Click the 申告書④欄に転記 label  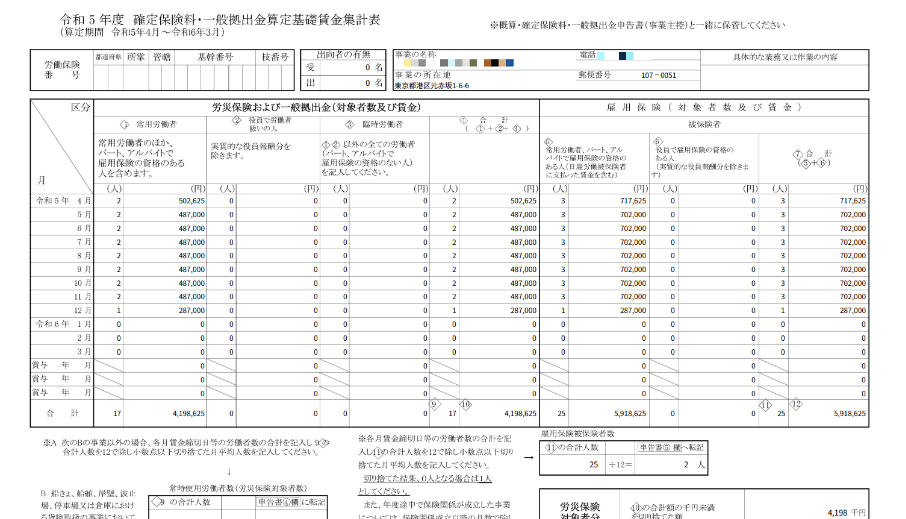[291, 502]
